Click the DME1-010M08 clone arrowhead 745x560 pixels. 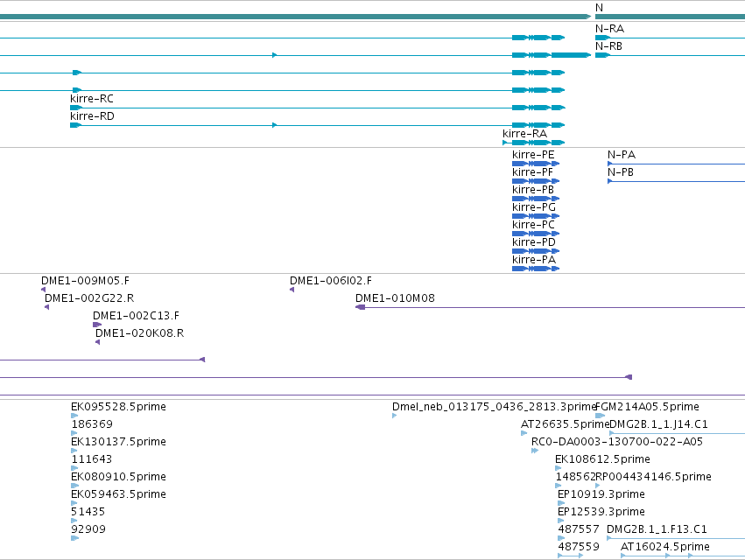pos(360,307)
